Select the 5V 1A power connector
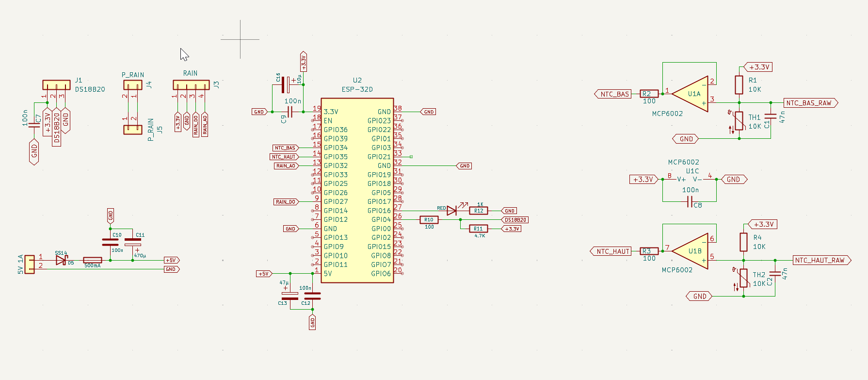The image size is (868, 380). click(x=30, y=264)
